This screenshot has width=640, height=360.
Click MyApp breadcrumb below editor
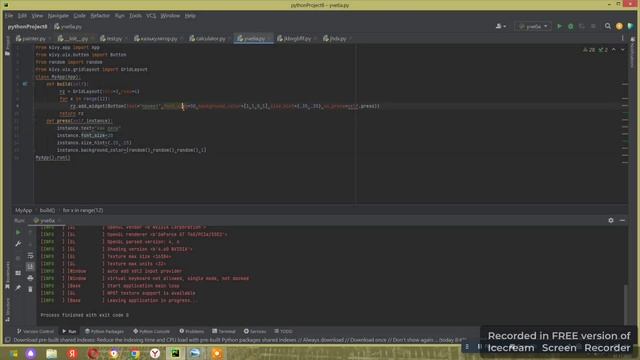[x=23, y=211]
